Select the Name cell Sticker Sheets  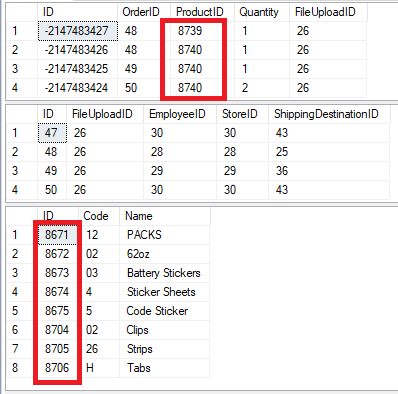point(165,292)
